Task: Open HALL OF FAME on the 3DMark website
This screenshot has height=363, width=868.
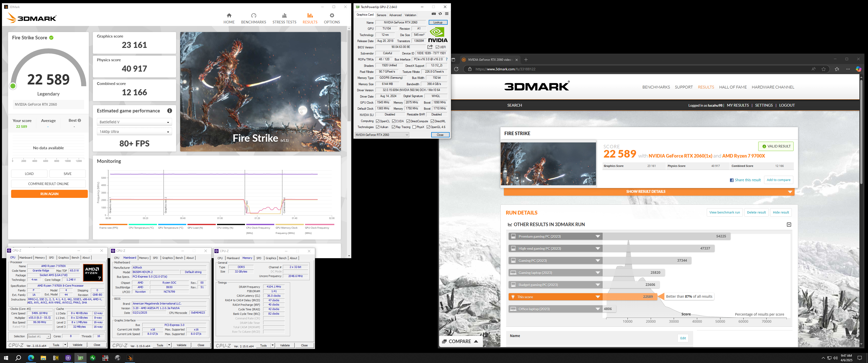Action: [x=733, y=87]
